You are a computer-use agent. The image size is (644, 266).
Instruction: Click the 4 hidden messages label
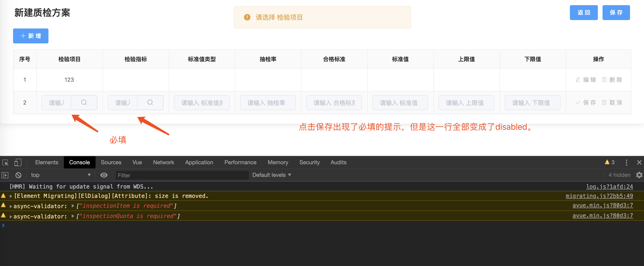coord(619,175)
